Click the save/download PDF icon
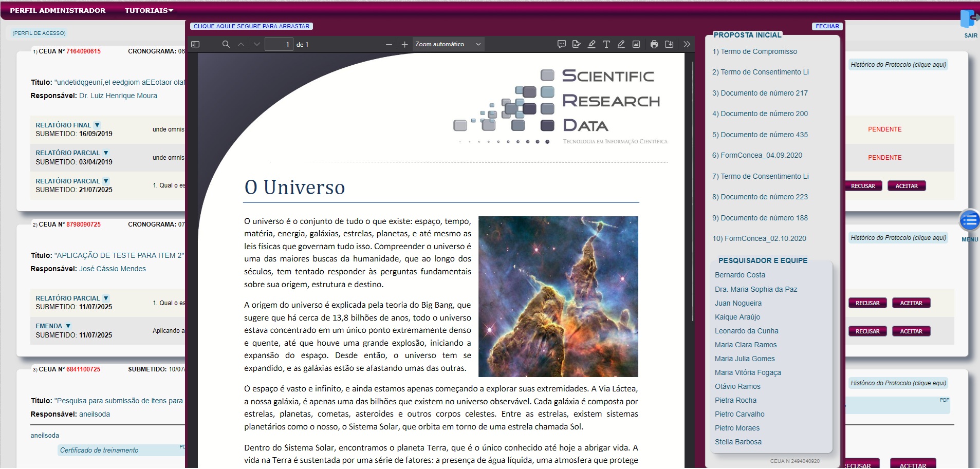Image resolution: width=980 pixels, height=469 pixels. (x=669, y=45)
